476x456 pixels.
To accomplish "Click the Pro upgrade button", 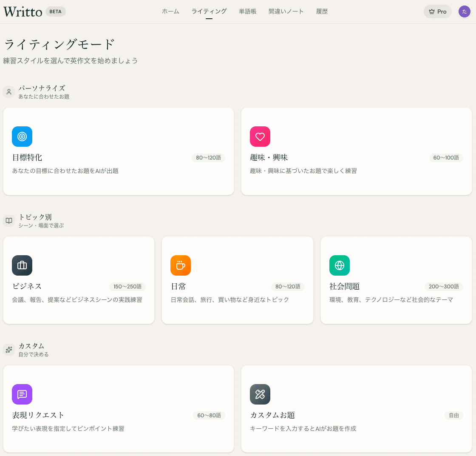I will (x=437, y=11).
